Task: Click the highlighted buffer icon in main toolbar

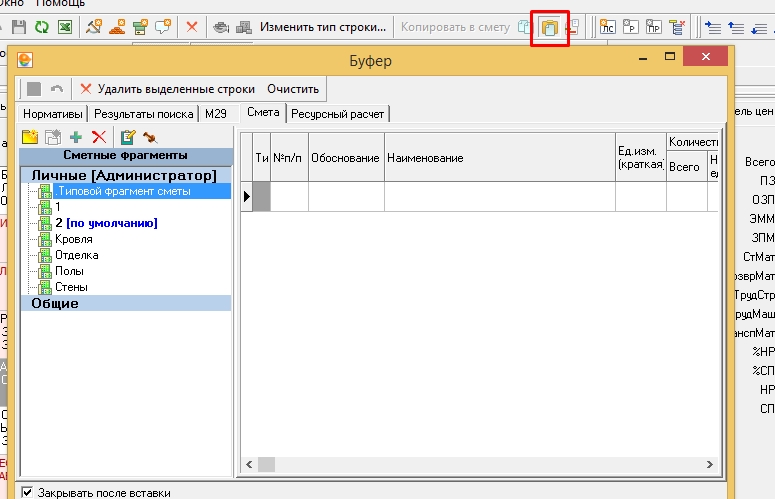Action: 549,28
